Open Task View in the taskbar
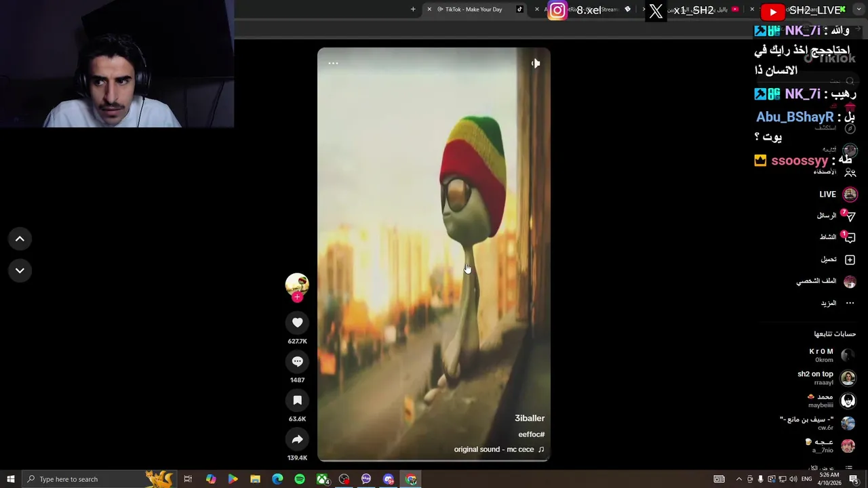This screenshot has width=868, height=488. 188,479
